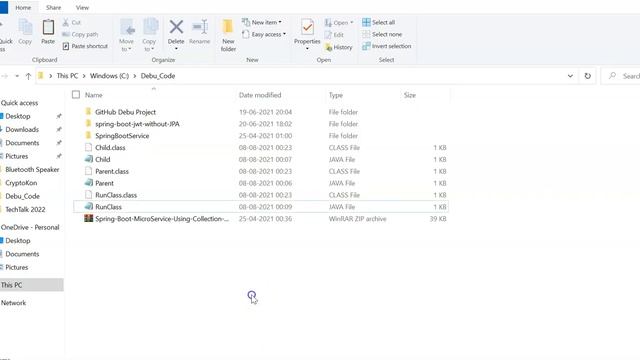Switch to the View ribbon tab
Screen dimensions: 640x360
coord(82,8)
